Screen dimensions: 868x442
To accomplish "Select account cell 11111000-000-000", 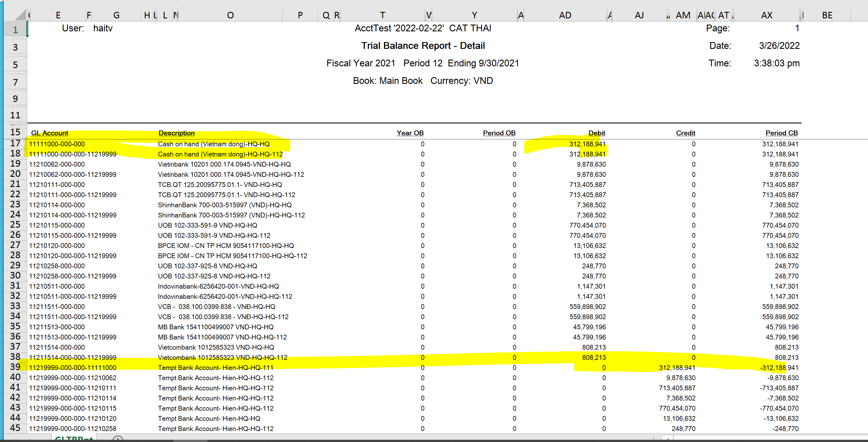I will tap(57, 144).
